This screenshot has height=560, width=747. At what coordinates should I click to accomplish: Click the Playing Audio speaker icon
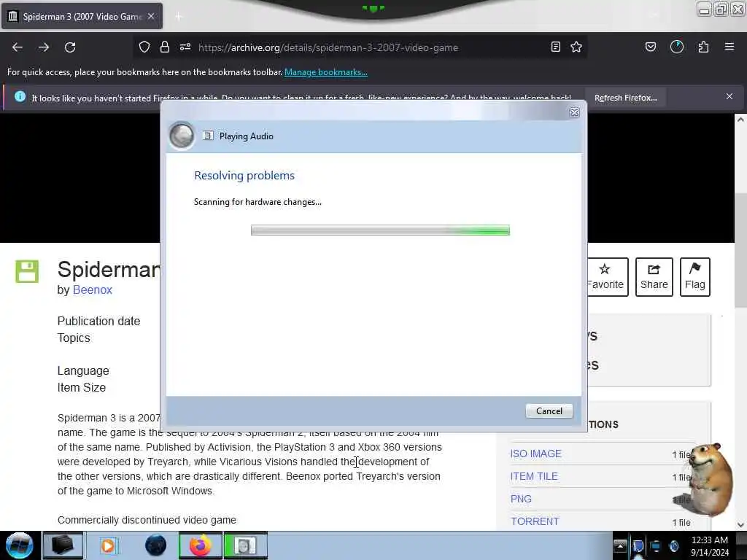click(208, 136)
